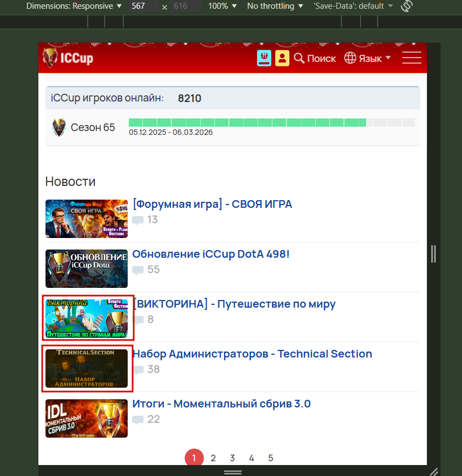Click the Сезон 65 trophy badge icon
The image size is (462, 476).
(x=59, y=127)
